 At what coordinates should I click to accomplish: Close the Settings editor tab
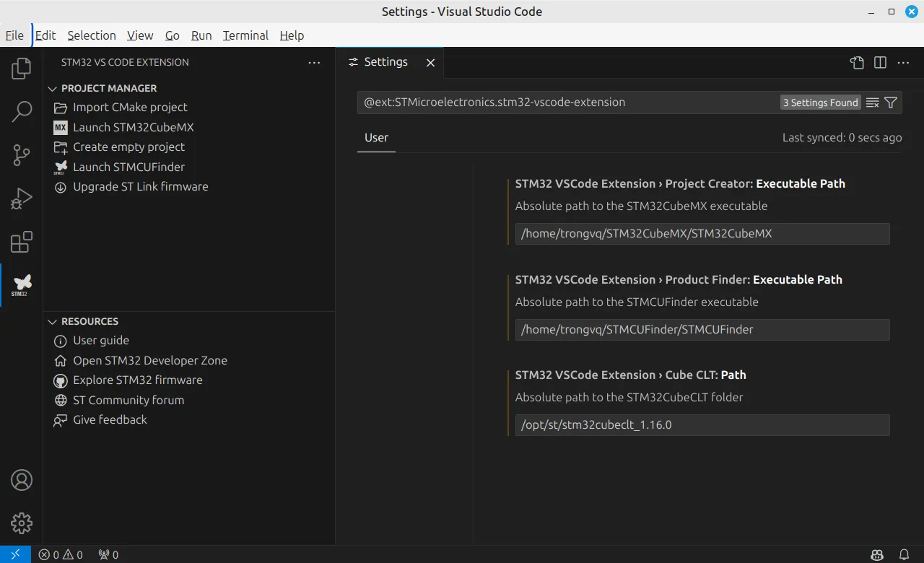tap(430, 63)
